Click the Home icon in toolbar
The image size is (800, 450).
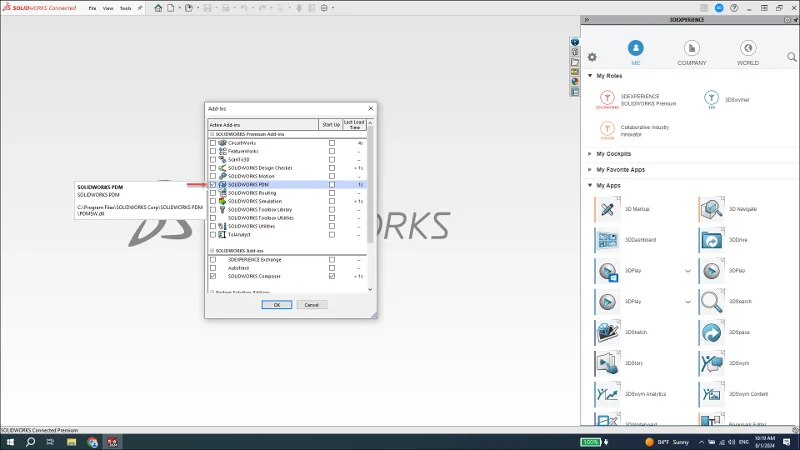(158, 8)
